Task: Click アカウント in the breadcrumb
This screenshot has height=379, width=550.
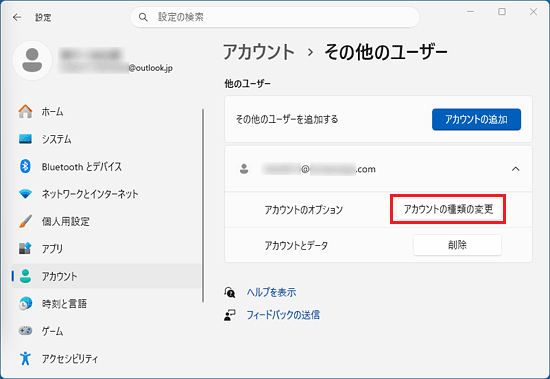Action: click(259, 52)
